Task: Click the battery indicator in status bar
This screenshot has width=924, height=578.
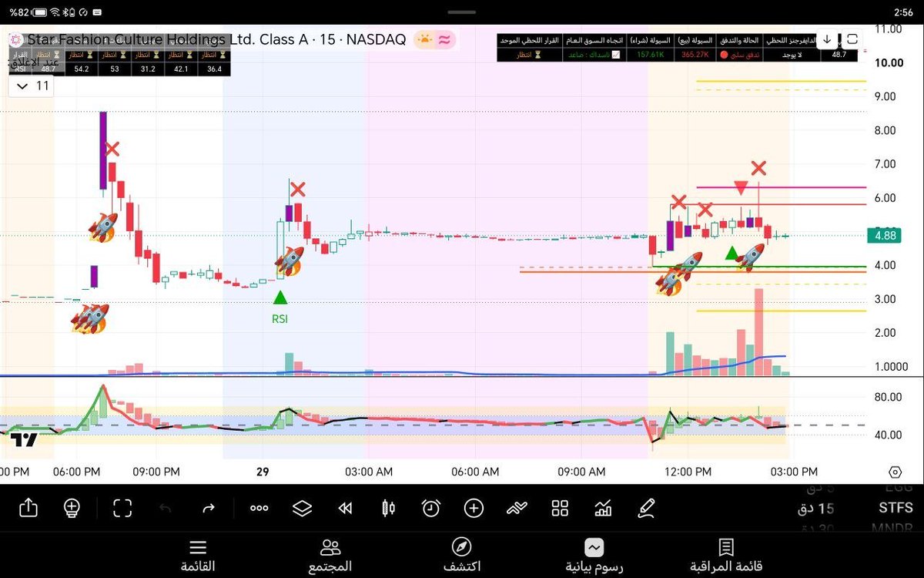Action: (x=40, y=12)
